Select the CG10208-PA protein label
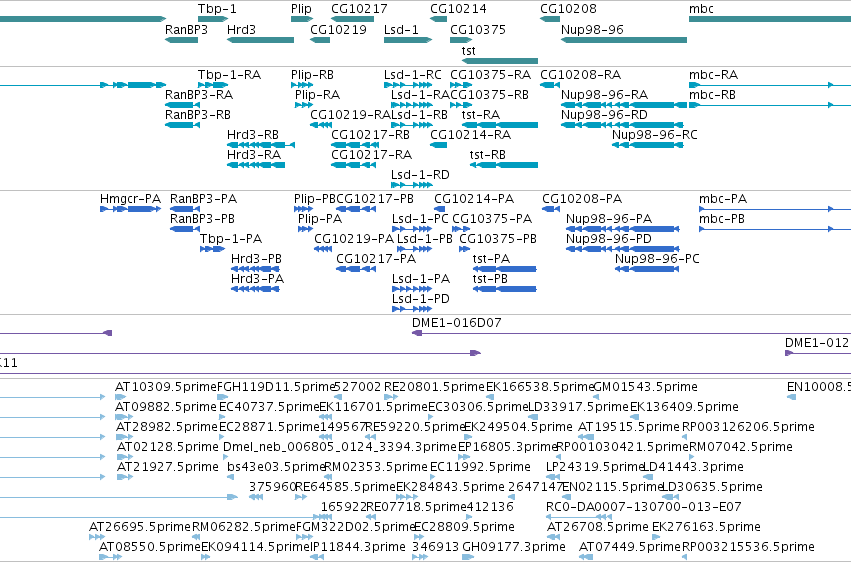The height and width of the screenshot is (562, 851). pyautogui.click(x=582, y=199)
